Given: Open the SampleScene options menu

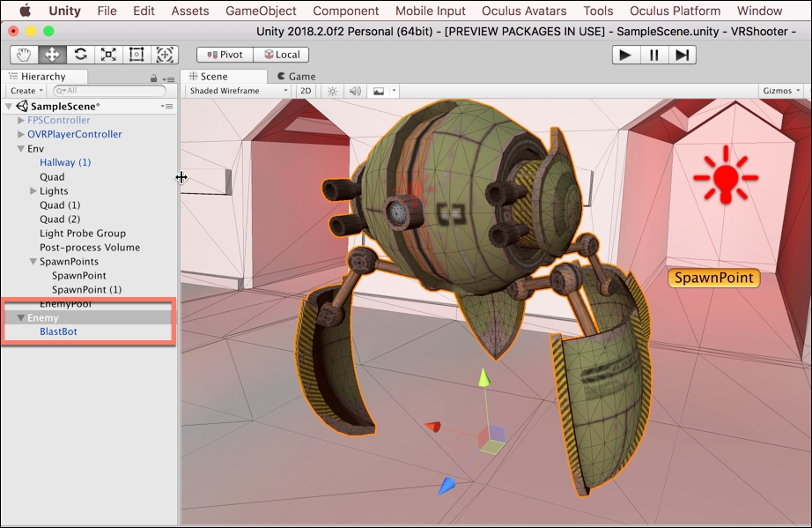Looking at the screenshot, I should [166, 107].
